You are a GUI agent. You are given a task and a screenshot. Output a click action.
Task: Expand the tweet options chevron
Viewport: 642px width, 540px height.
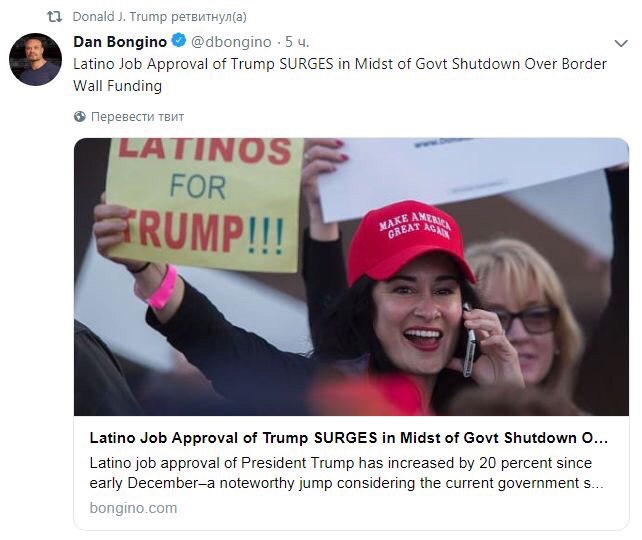(x=621, y=43)
